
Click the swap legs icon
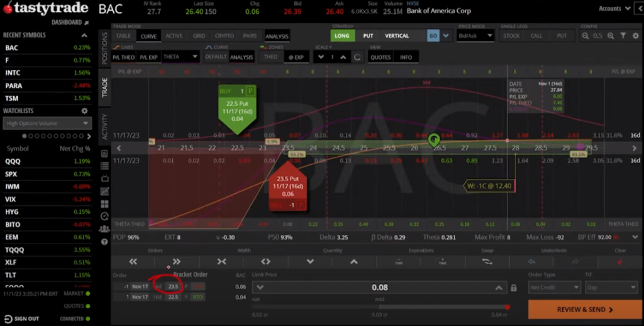[x=489, y=262]
